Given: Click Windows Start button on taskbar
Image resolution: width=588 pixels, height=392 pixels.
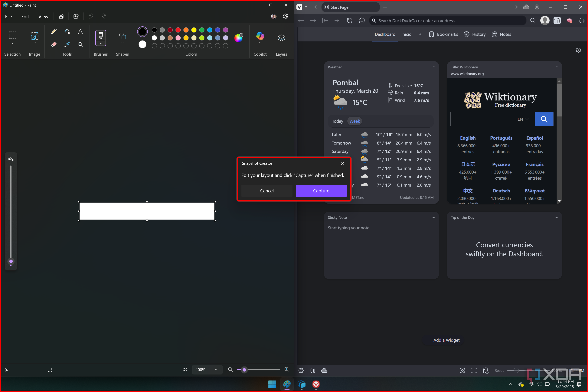Looking at the screenshot, I should coord(272,384).
